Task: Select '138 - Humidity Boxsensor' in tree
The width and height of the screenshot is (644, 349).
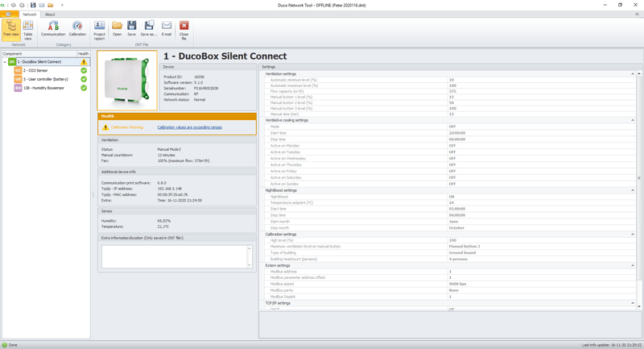Action: point(43,88)
